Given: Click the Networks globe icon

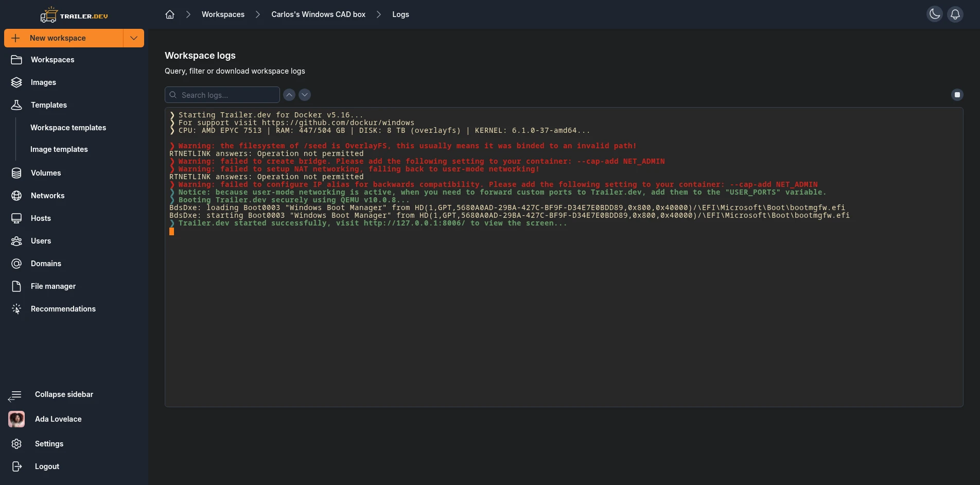Looking at the screenshot, I should 16,196.
